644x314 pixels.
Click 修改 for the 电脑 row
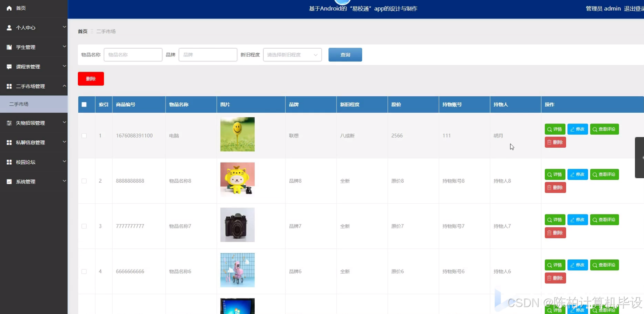pyautogui.click(x=577, y=129)
